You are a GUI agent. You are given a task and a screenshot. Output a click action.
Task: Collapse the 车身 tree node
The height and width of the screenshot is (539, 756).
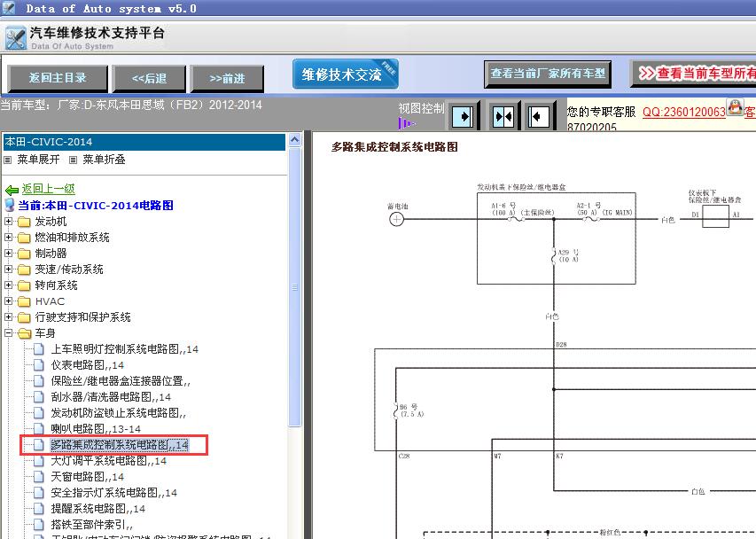[x=8, y=332]
